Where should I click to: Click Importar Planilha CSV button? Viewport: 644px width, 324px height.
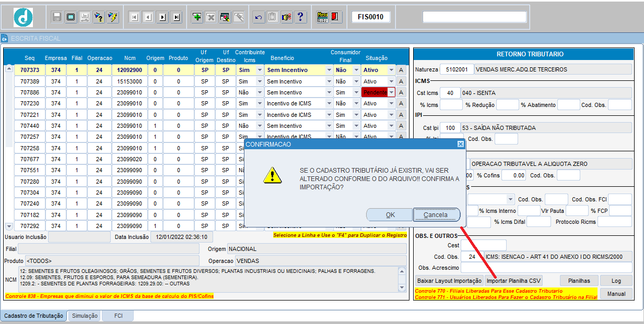click(513, 281)
